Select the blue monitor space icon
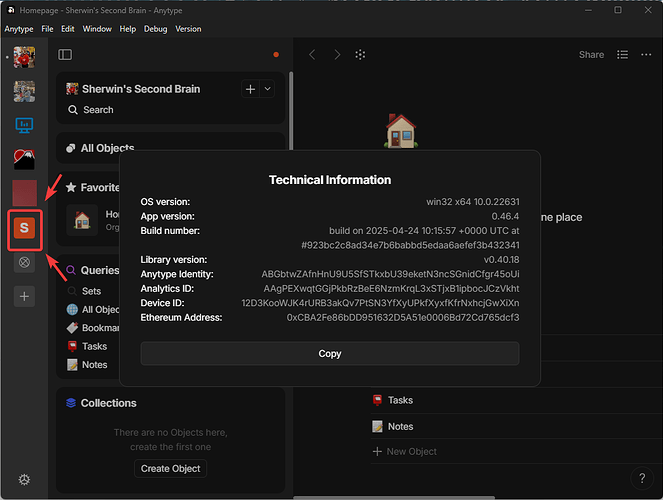This screenshot has height=500, width=663. click(24, 126)
